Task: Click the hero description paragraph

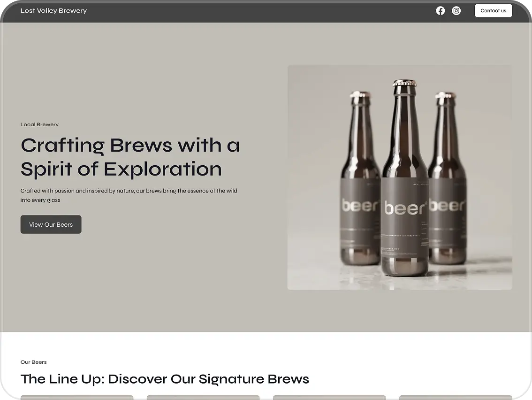Action: (x=129, y=195)
